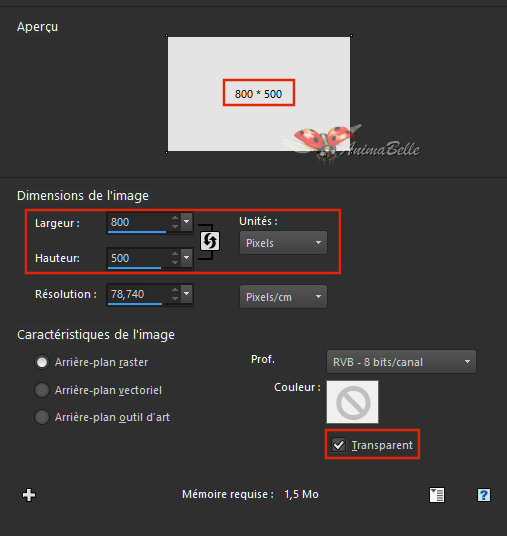
Task: Expand the RVB - 8 bits/canal dropdown
Action: 401,362
